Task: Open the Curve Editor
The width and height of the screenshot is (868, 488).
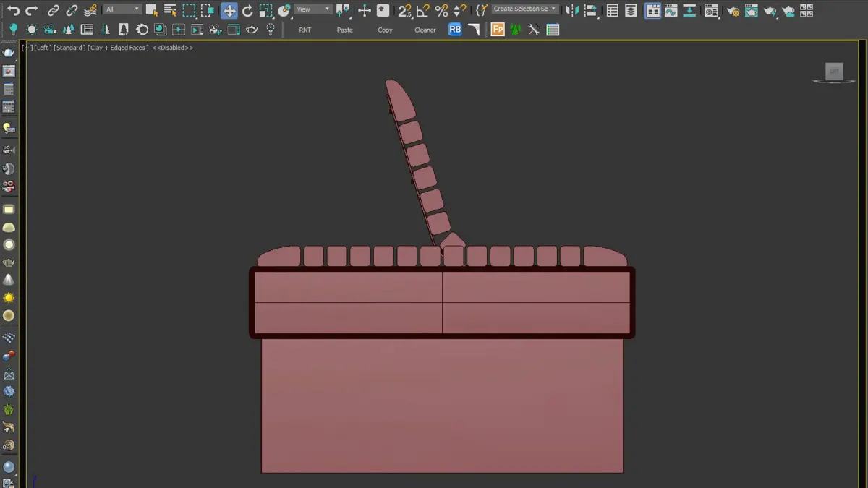Action: pyautogui.click(x=671, y=10)
